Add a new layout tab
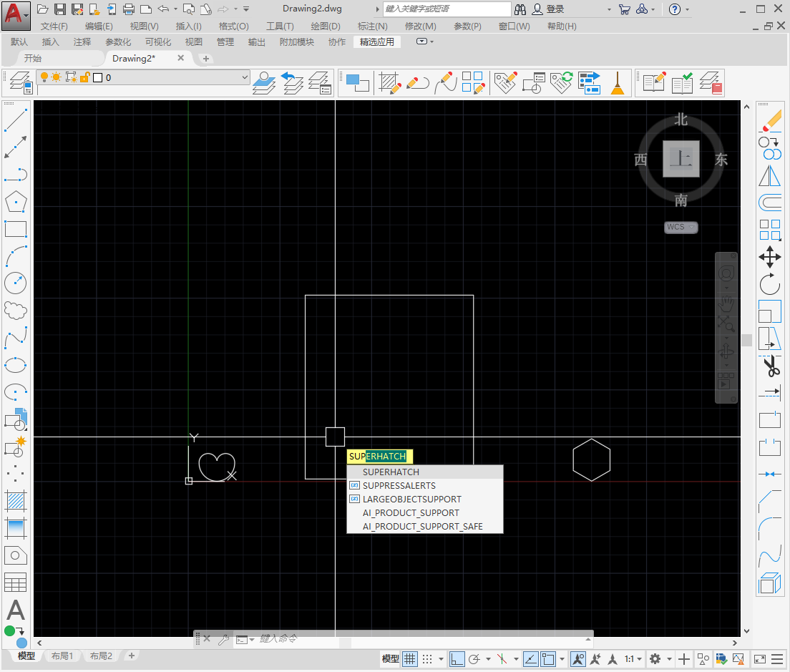790x672 pixels. coord(132,656)
